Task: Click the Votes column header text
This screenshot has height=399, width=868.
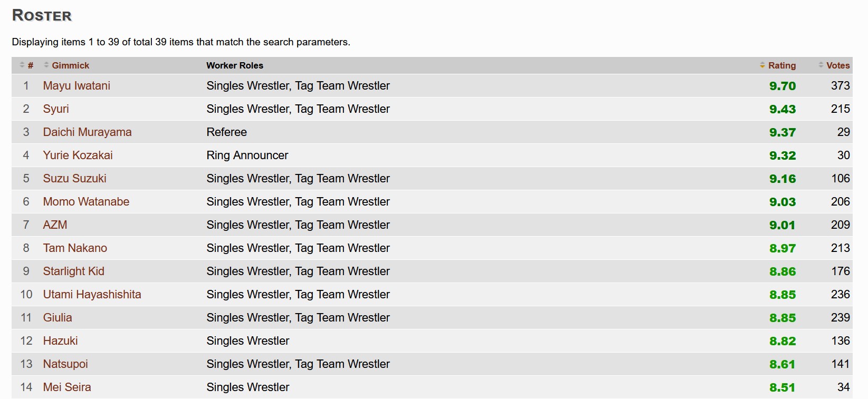Action: pos(838,65)
